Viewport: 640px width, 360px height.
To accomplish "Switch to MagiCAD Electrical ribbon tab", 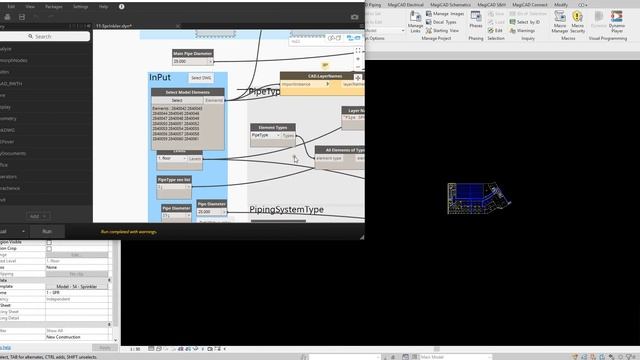I will tap(405, 4).
